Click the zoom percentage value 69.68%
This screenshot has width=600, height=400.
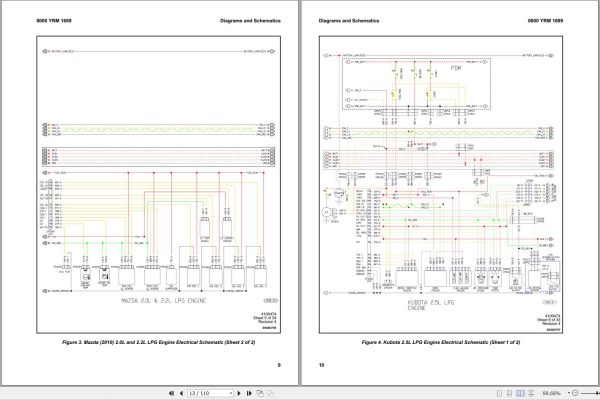551,393
